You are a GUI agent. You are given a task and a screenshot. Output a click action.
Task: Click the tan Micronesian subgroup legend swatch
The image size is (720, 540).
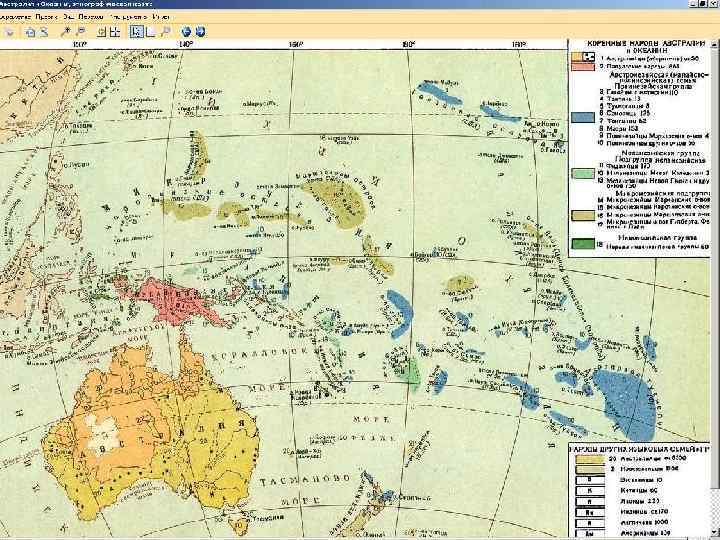(x=583, y=215)
